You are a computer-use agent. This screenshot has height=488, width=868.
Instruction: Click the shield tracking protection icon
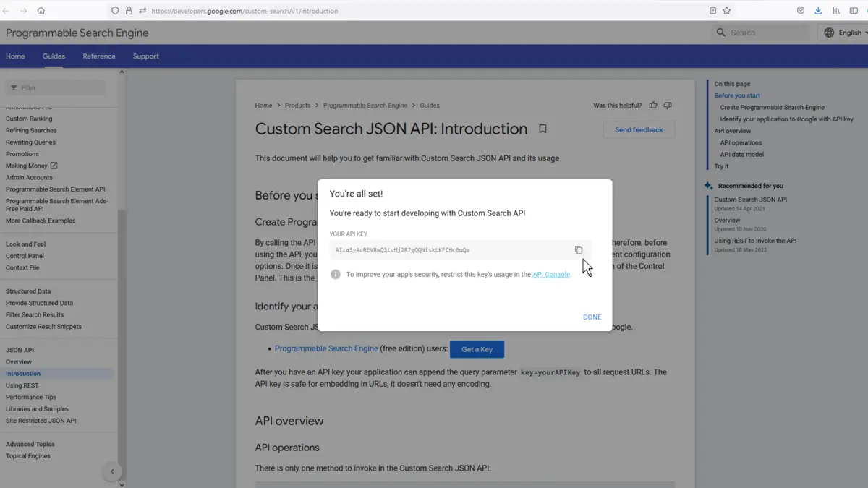pyautogui.click(x=115, y=11)
